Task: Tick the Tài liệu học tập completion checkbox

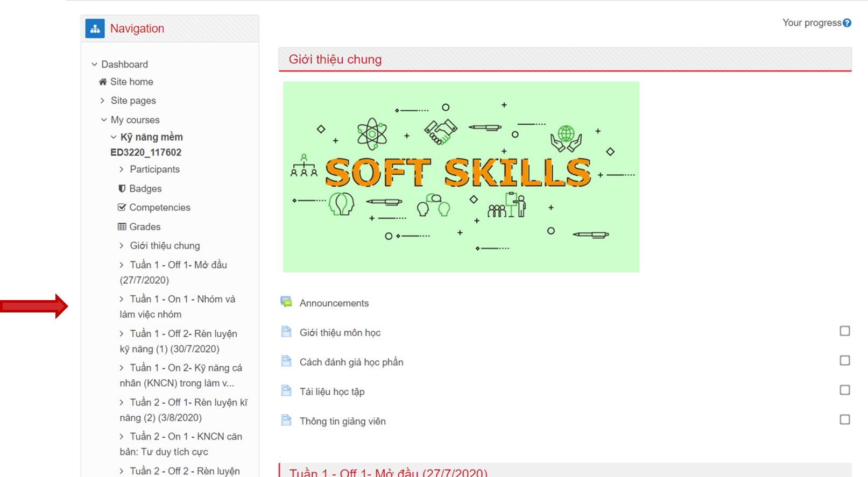Action: [x=845, y=390]
